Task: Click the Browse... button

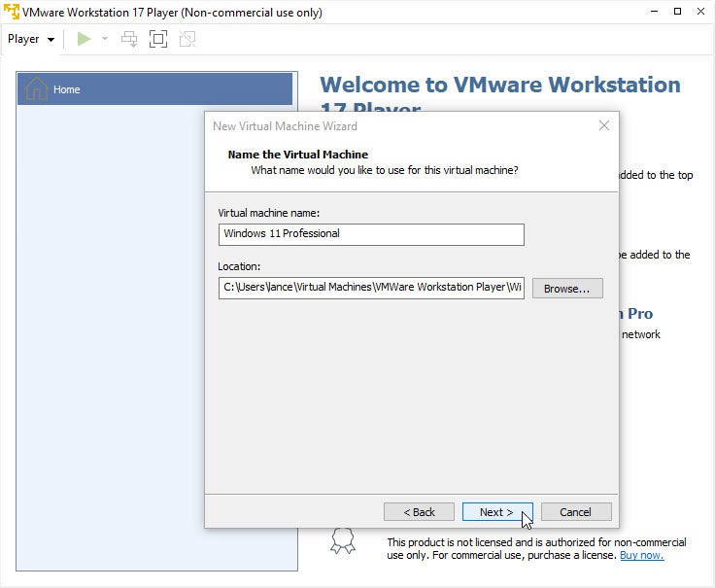Action: click(x=567, y=289)
